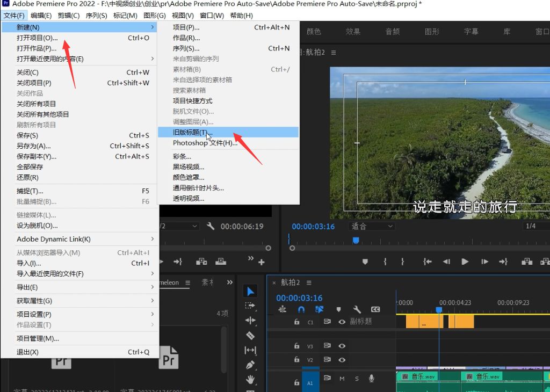Viewport: 550px width, 392px height.
Task: Click the CC caption track options icon
Action: pos(375,309)
